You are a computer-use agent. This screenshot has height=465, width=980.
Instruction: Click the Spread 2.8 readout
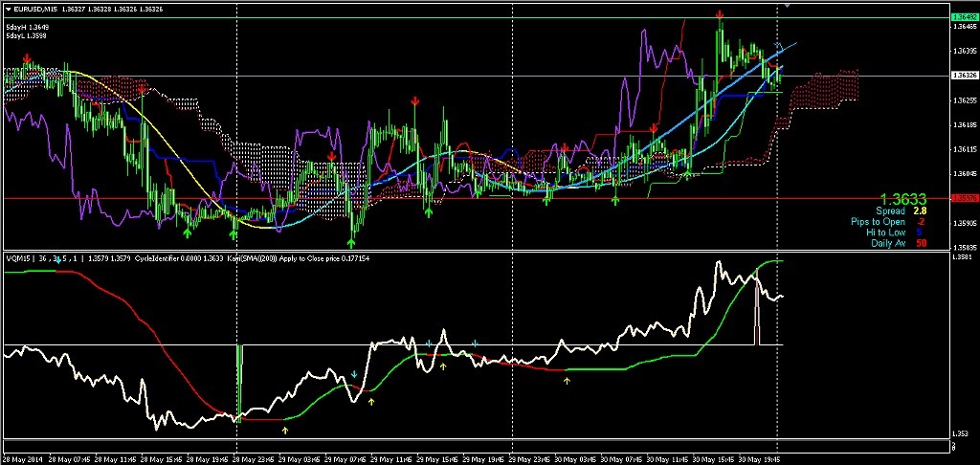[x=900, y=211]
